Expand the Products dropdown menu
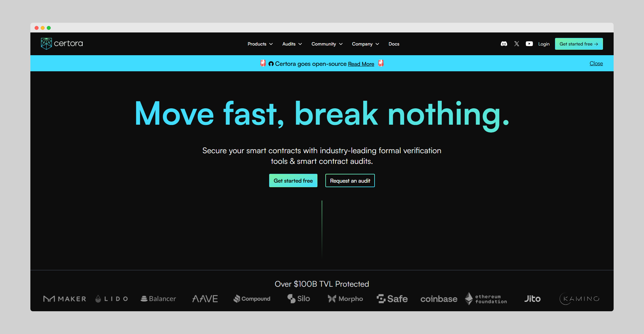 [x=260, y=44]
